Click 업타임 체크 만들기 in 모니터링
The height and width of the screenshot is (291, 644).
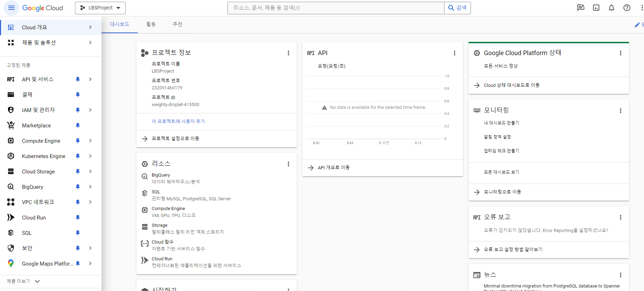click(x=502, y=151)
